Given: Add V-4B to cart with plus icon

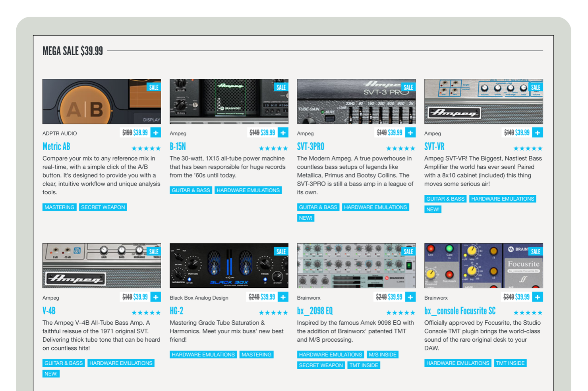Looking at the screenshot, I should 156,297.
